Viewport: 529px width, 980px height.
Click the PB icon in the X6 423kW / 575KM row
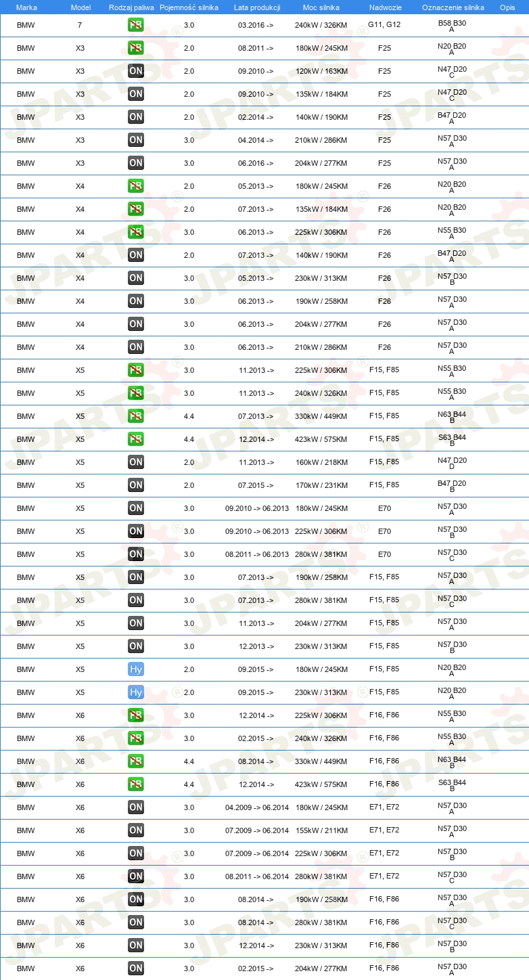[136, 784]
